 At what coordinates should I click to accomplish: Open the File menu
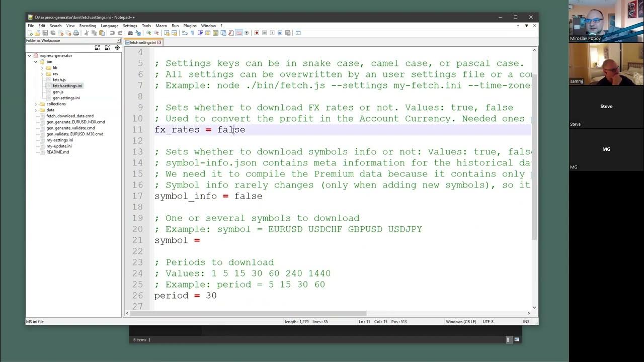tap(31, 26)
